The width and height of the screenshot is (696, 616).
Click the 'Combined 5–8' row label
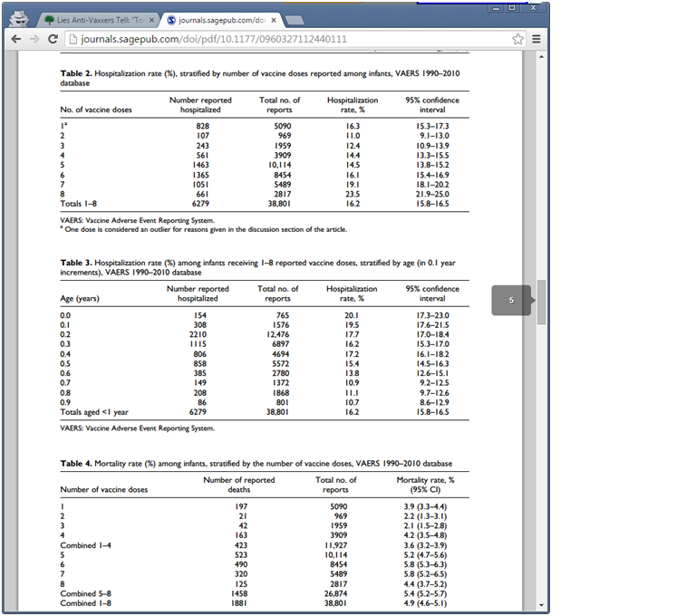(86, 594)
